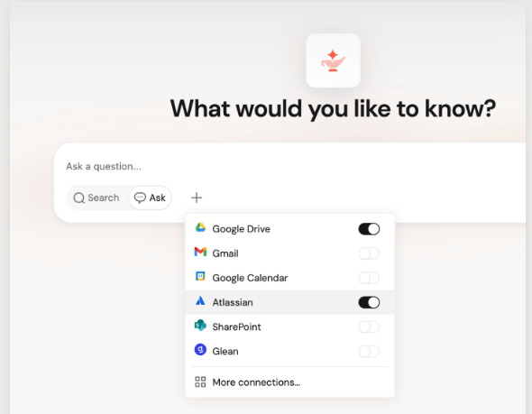
Task: Click the Google Drive logo icon
Action: click(200, 227)
